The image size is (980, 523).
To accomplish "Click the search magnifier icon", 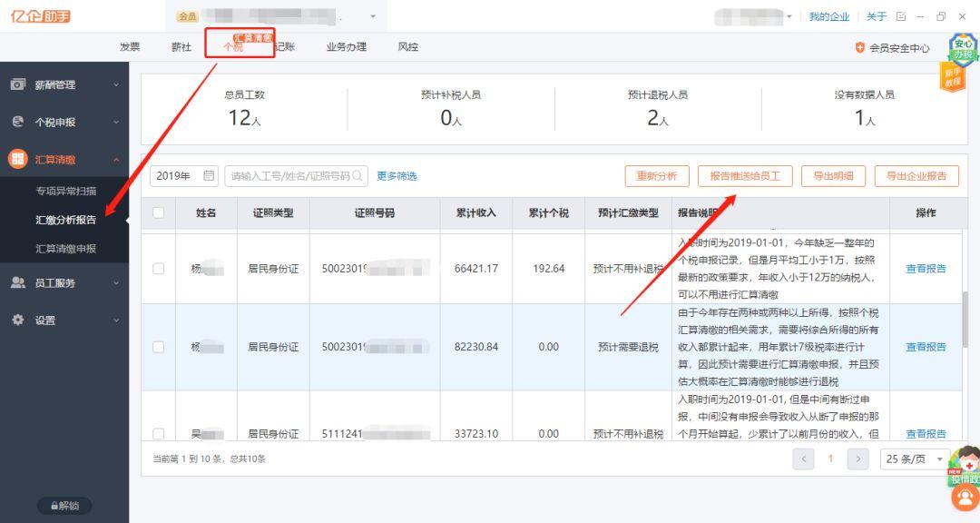I will (358, 176).
